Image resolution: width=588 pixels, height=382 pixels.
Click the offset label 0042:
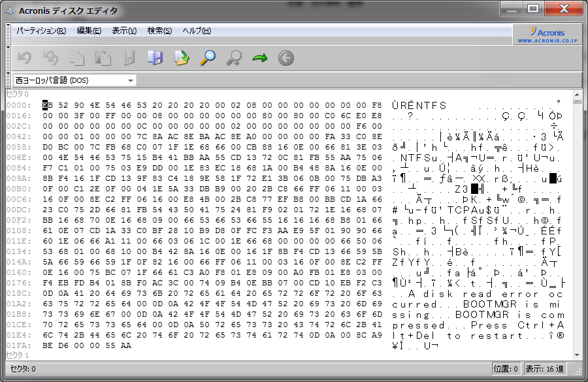tap(19, 136)
